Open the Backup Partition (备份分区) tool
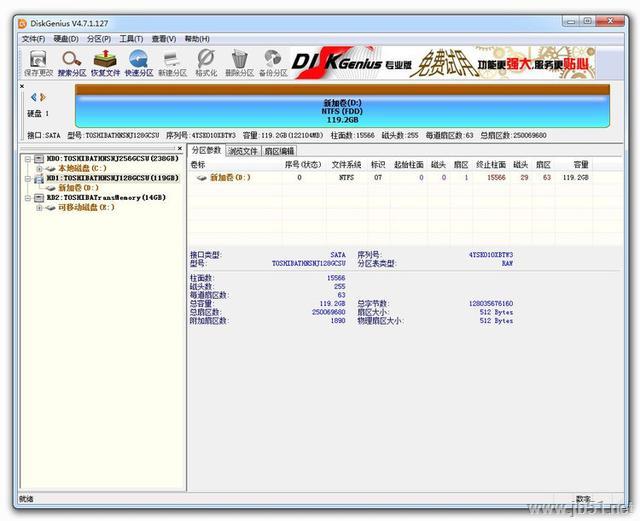The image size is (640, 521). point(273,63)
